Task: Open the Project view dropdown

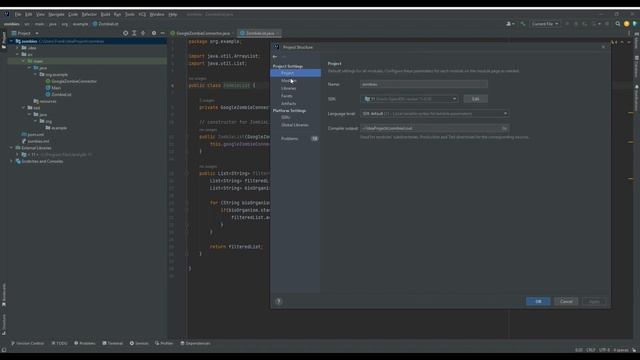Action: tap(25, 33)
